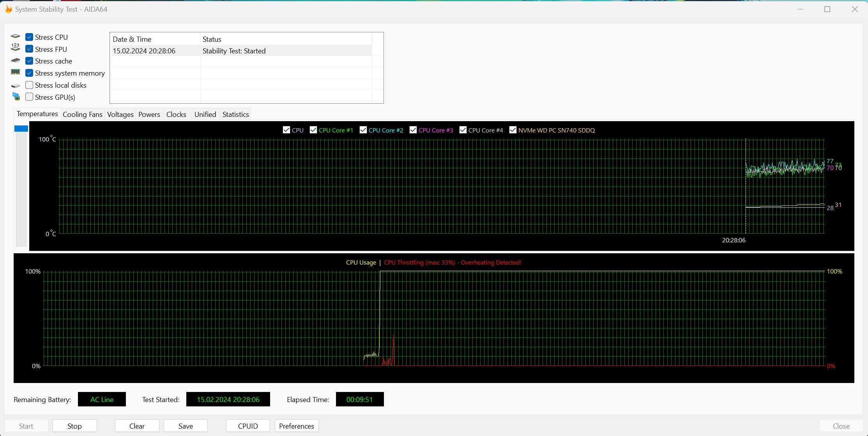Hide CPU Core #1 graph line

click(x=313, y=130)
